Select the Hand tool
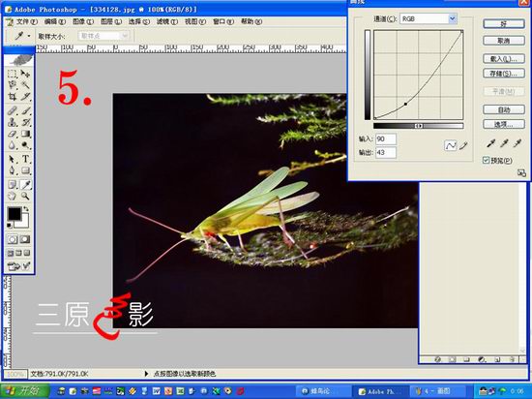Screen dimensions: 532x399 [x=13, y=196]
